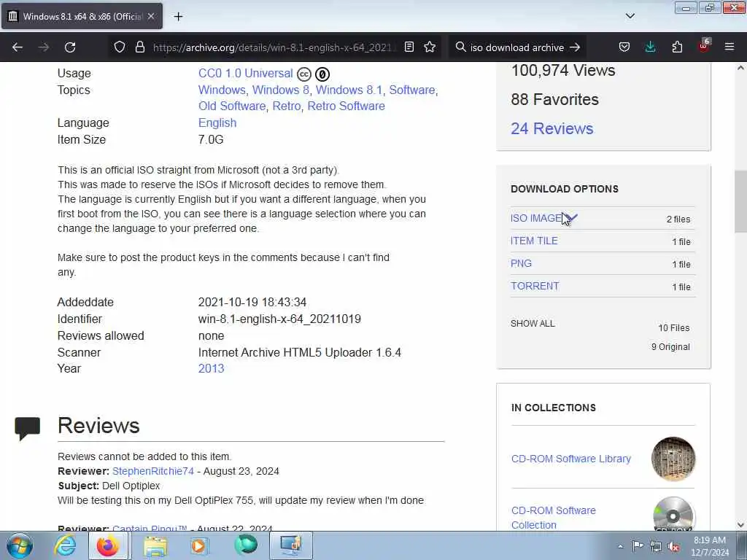Download the TORRENT file
This screenshot has height=560, width=747.
coord(535,286)
